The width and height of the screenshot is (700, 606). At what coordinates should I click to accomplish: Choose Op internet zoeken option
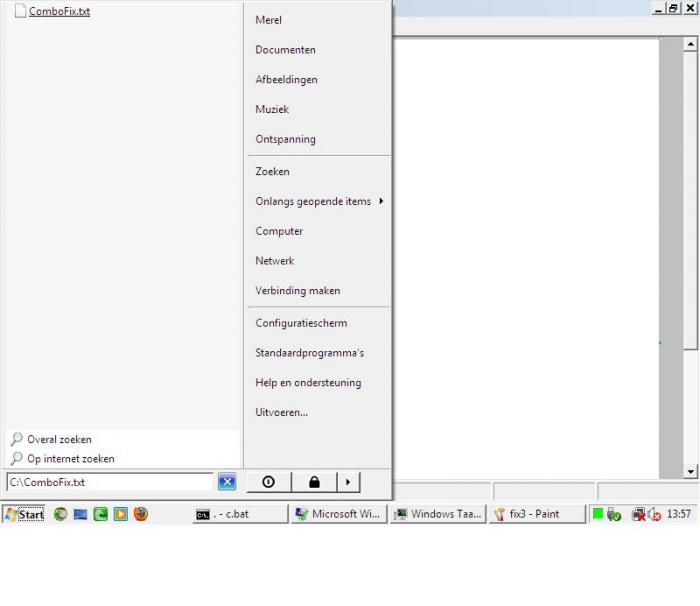pyautogui.click(x=63, y=459)
